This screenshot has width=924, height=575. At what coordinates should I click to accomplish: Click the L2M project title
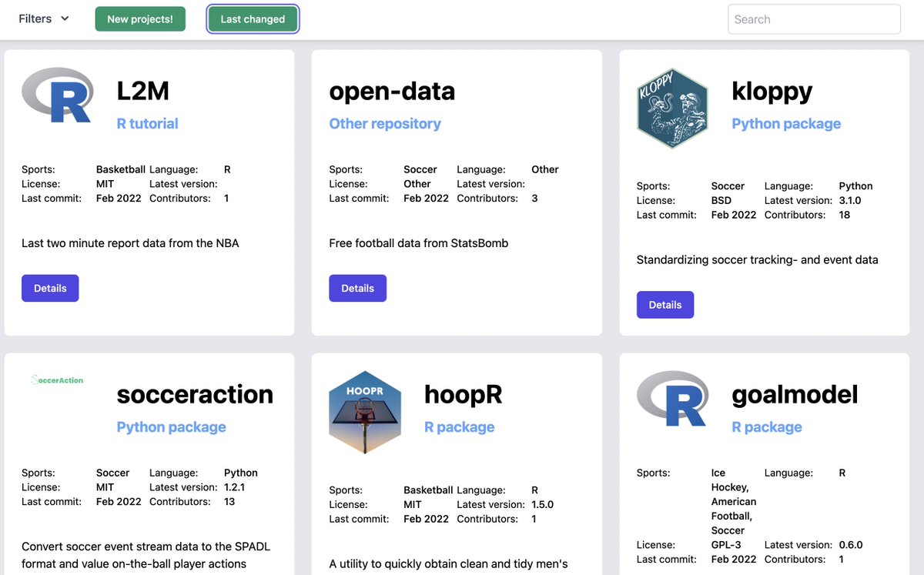pyautogui.click(x=143, y=91)
